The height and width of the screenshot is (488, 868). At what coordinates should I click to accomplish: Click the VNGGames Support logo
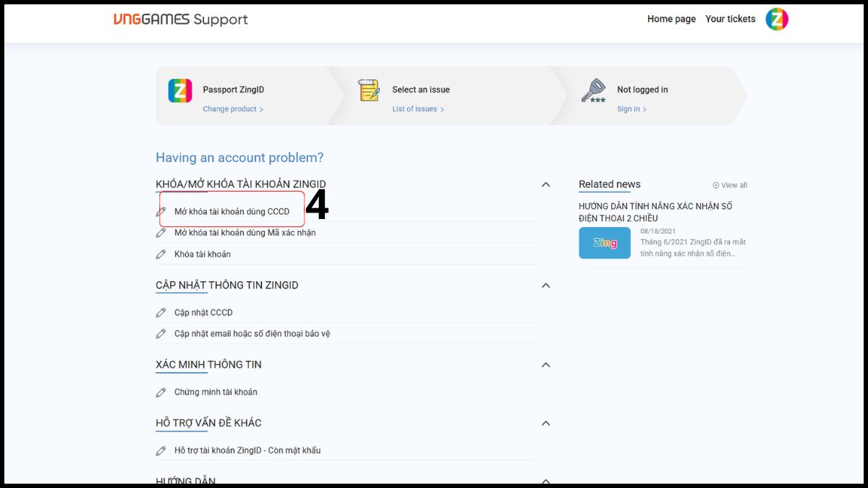[x=181, y=20]
